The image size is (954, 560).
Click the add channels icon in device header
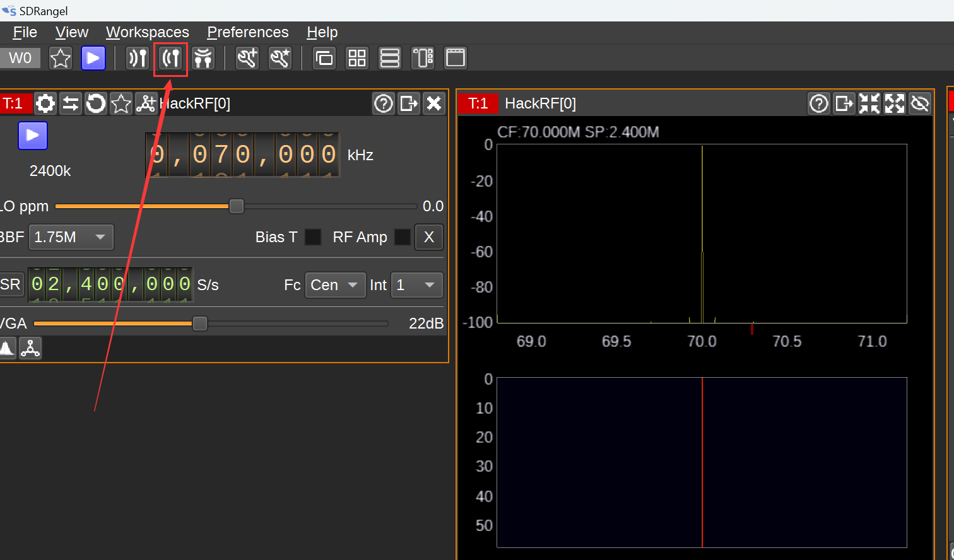(146, 103)
